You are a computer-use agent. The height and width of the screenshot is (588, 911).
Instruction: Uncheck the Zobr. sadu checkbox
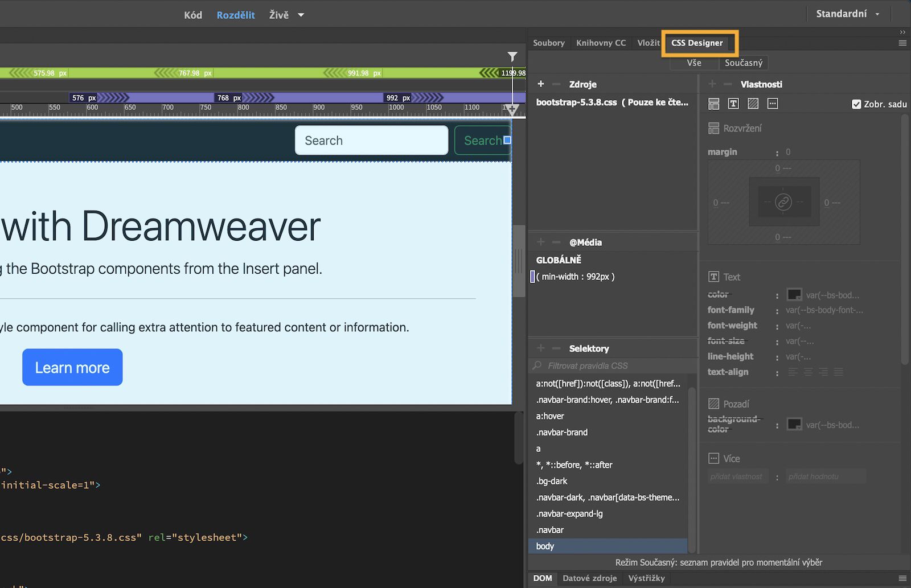pyautogui.click(x=856, y=104)
